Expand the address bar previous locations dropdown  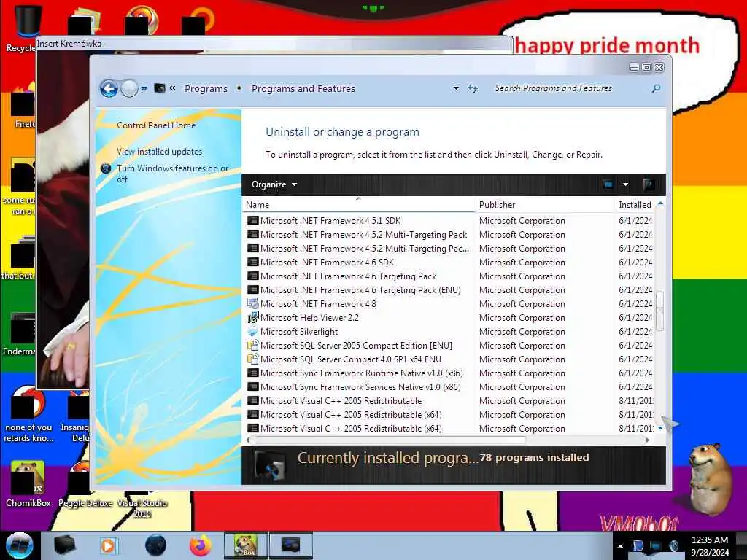pyautogui.click(x=456, y=88)
